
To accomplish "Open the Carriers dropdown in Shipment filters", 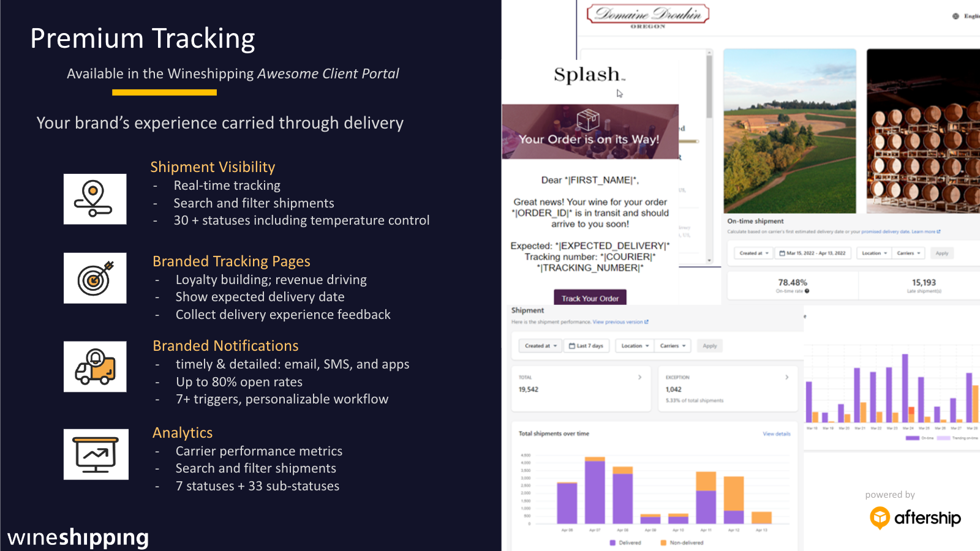I will click(x=673, y=346).
